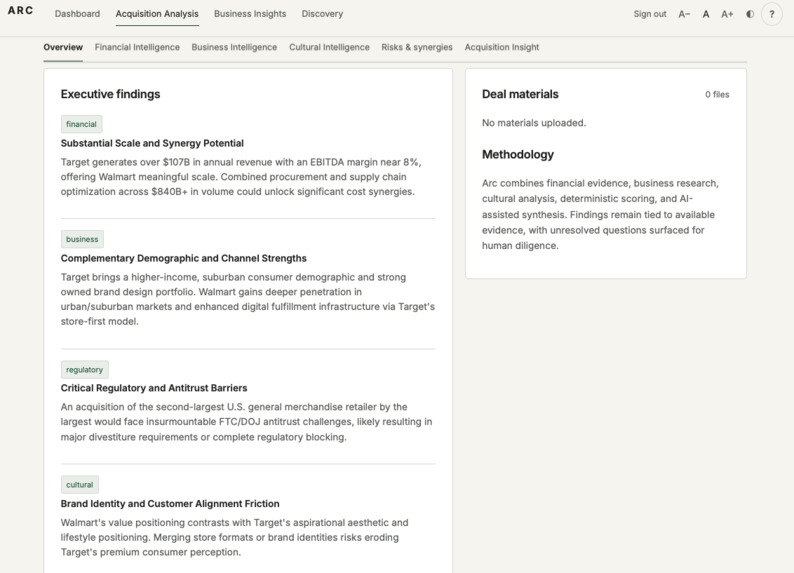Click the paragraph starting 'Arc combines financial evidence'
Image resolution: width=794 pixels, height=573 pixels.
point(600,214)
